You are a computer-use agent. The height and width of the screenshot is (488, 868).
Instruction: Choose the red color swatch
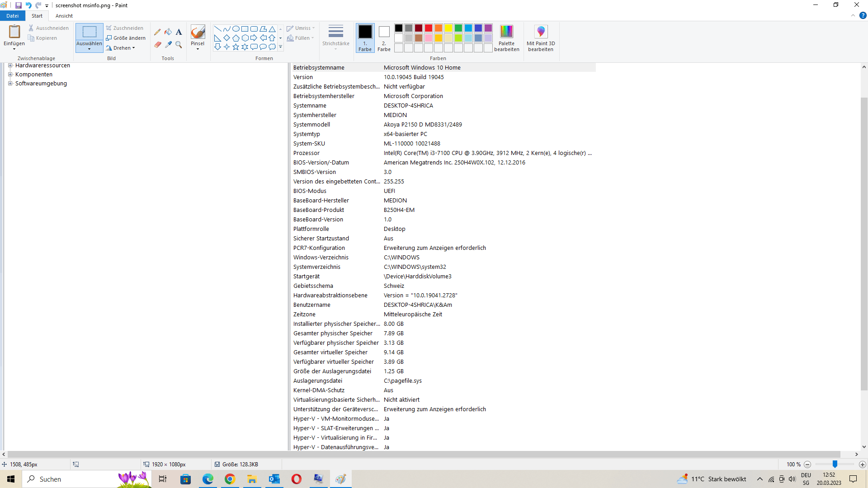[428, 28]
